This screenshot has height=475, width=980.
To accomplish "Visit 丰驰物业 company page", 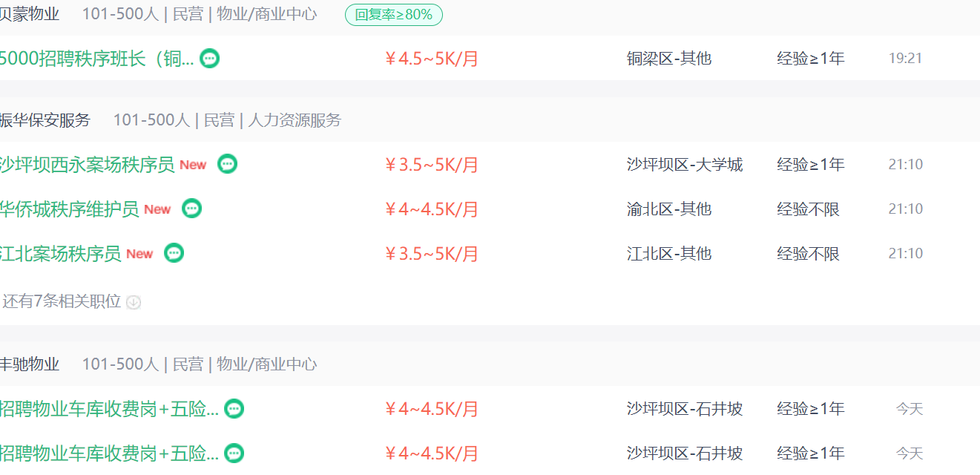I will coord(30,364).
